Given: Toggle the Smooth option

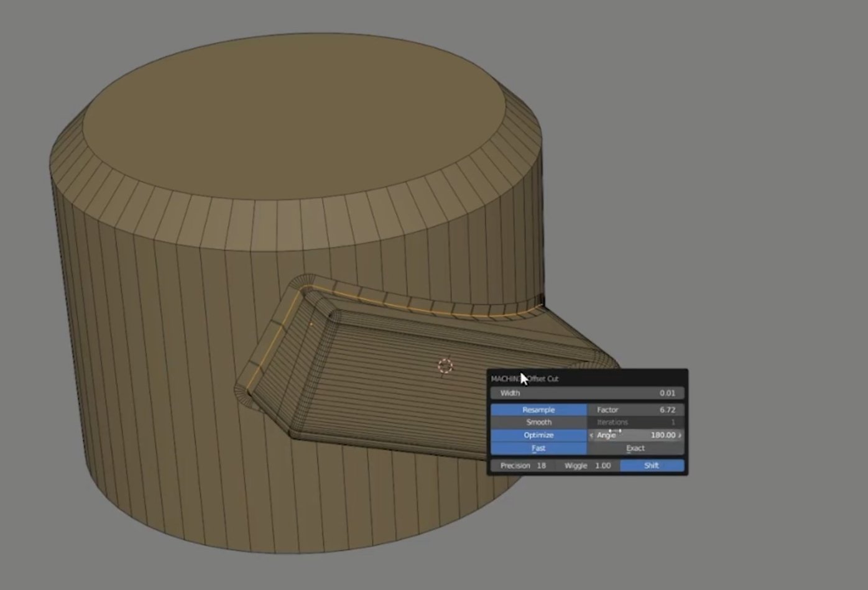Looking at the screenshot, I should (x=538, y=422).
